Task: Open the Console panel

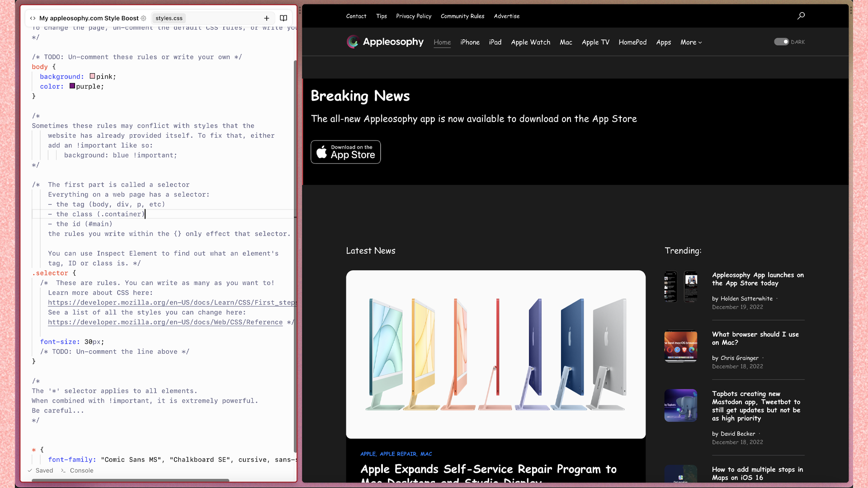Action: pyautogui.click(x=77, y=470)
